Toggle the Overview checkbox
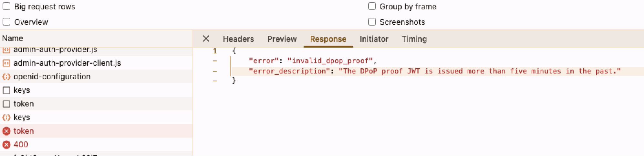Image resolution: width=644 pixels, height=156 pixels. click(6, 22)
